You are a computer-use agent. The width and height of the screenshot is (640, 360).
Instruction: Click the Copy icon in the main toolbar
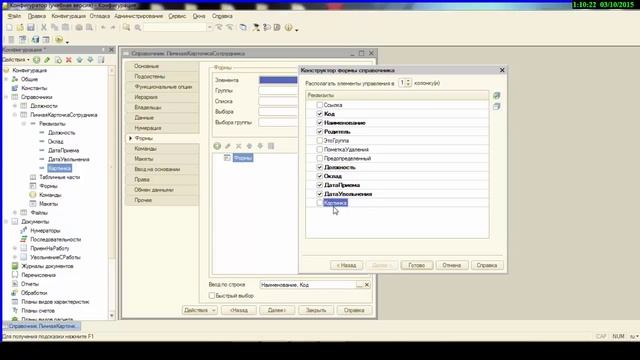pyautogui.click(x=54, y=27)
